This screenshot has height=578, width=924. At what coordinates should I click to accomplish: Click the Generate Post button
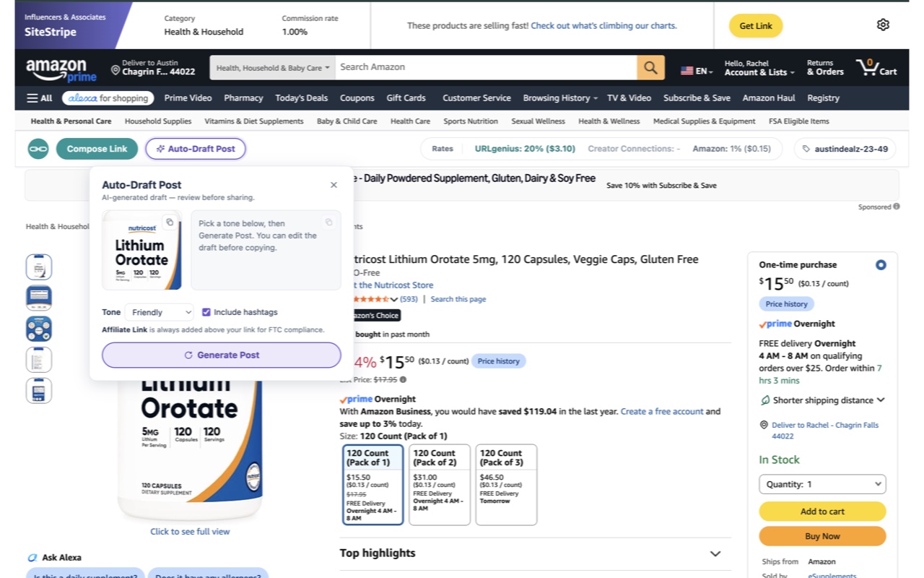[x=221, y=355]
